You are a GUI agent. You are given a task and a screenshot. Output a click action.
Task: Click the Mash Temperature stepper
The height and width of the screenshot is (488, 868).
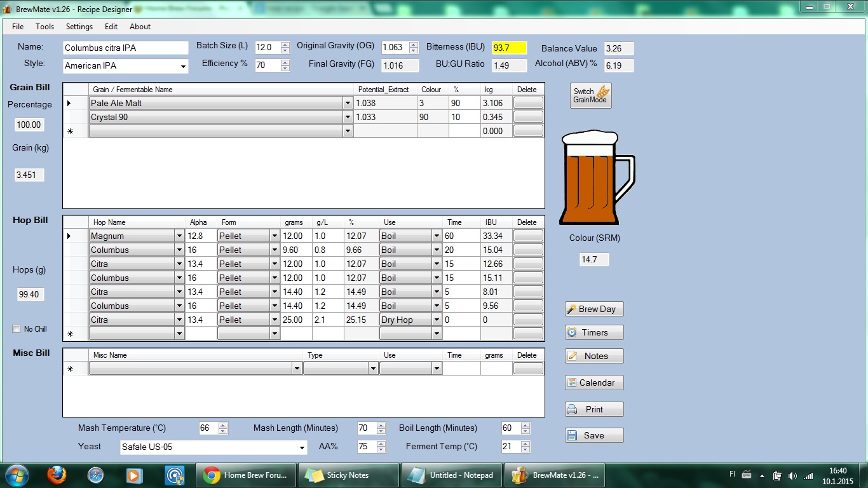[223, 429]
